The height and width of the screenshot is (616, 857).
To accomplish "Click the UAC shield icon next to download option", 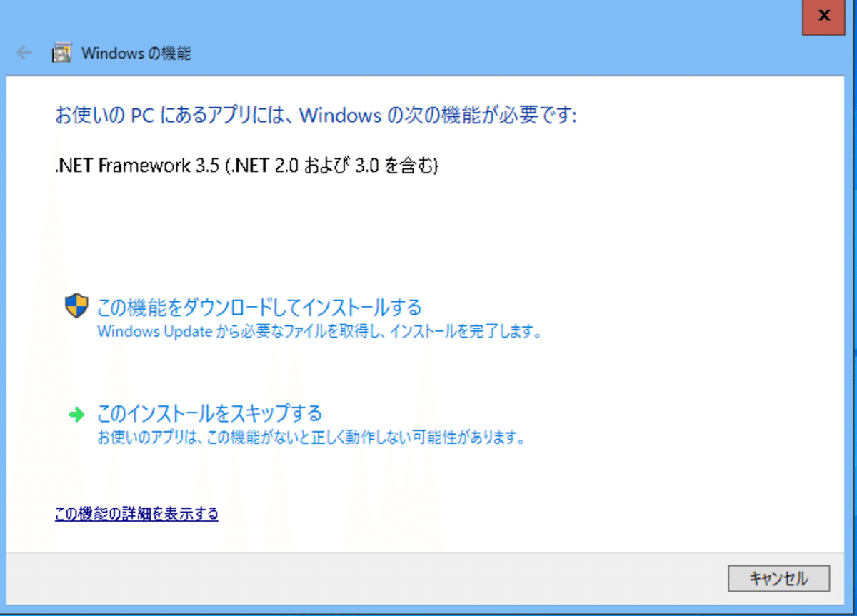I will coord(76,306).
